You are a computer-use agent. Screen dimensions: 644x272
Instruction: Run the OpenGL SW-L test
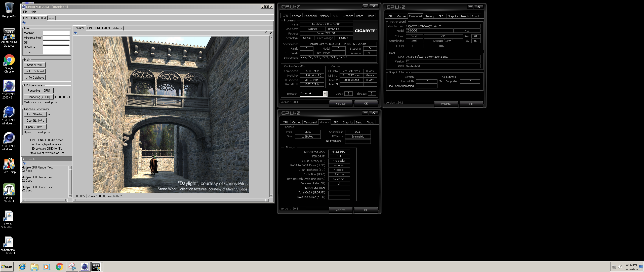click(35, 121)
